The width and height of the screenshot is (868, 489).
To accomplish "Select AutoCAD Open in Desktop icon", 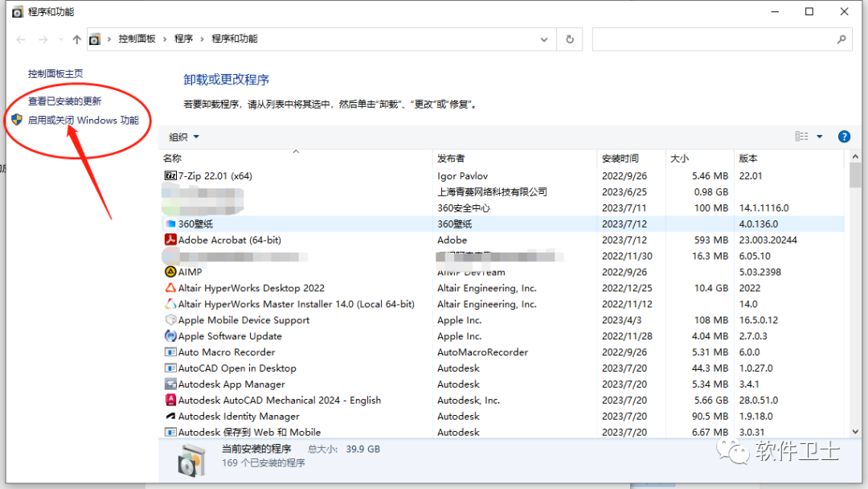I will click(170, 368).
